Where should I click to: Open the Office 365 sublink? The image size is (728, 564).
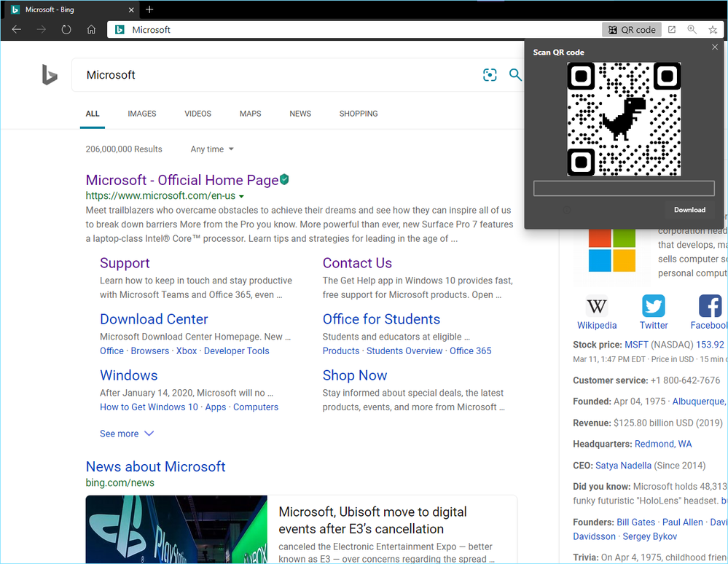470,351
